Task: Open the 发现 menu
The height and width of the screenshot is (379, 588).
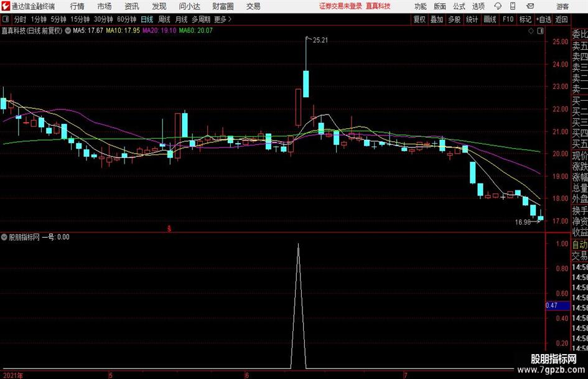Action: [x=159, y=6]
